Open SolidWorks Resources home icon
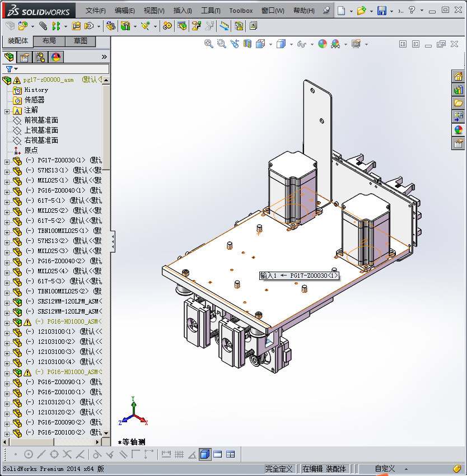The width and height of the screenshot is (467, 476). 458,76
